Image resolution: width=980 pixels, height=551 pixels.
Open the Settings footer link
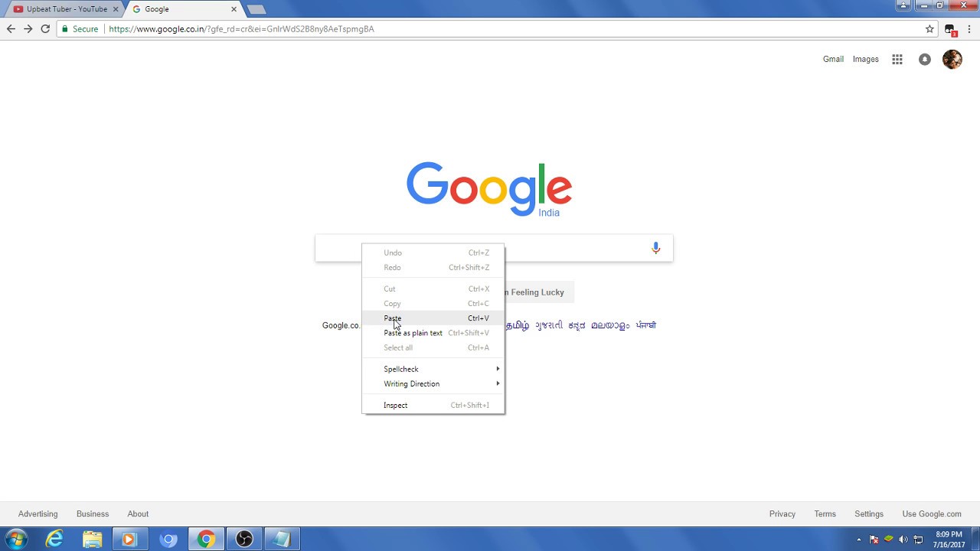tap(869, 514)
